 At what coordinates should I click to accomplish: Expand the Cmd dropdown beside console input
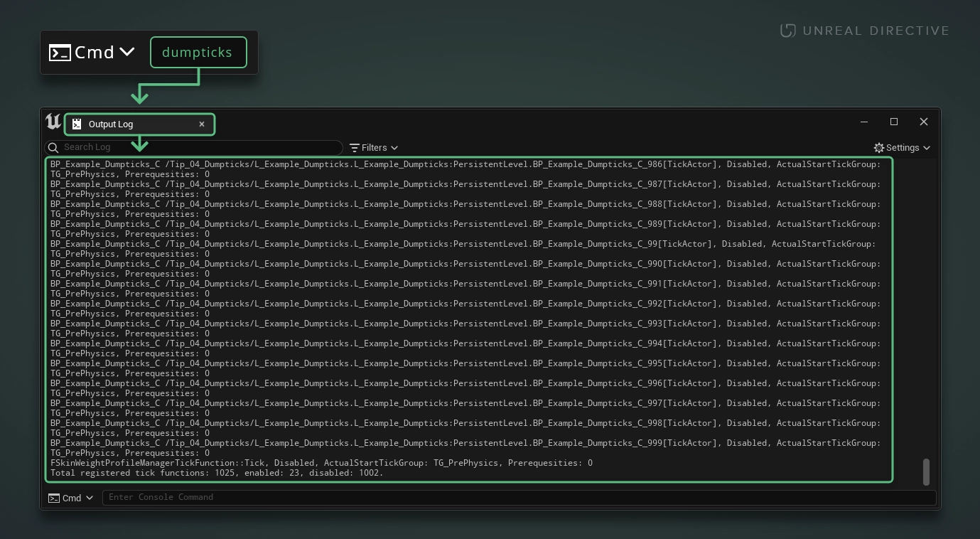90,498
